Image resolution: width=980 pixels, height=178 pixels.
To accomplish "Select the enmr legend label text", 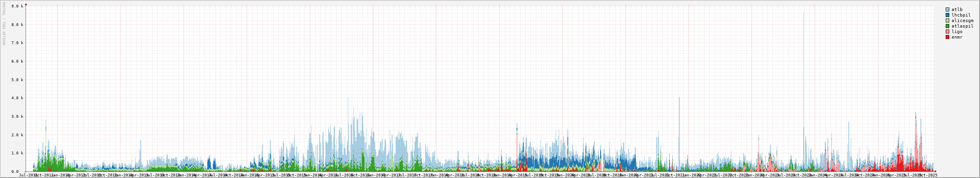I will 957,37.
